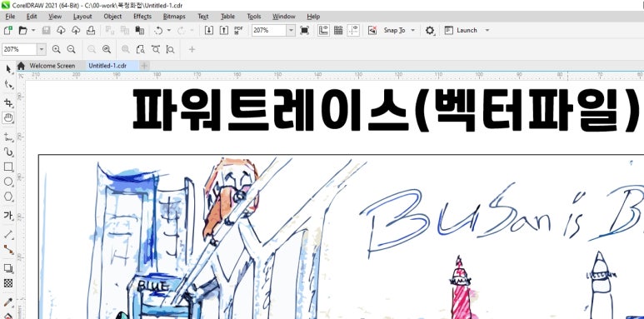
Task: Click the Redo arrow icon
Action: 181,30
